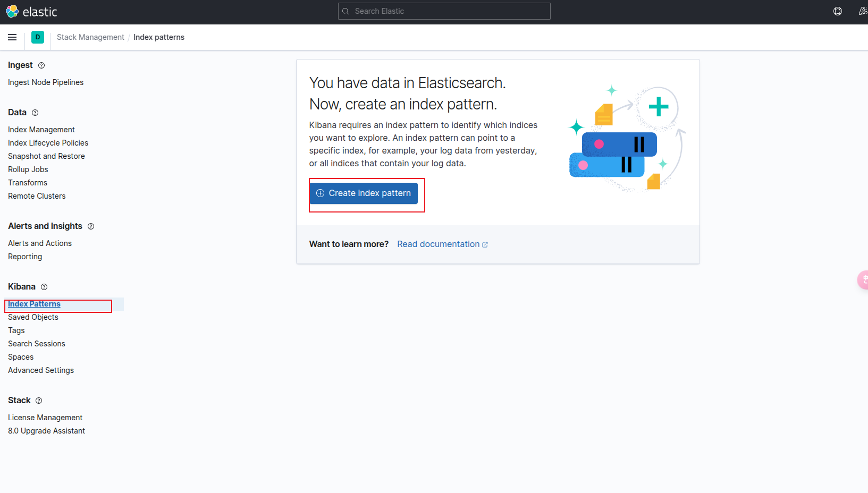The image size is (868, 493).
Task: Click inside the Search Elastic field
Action: [444, 11]
